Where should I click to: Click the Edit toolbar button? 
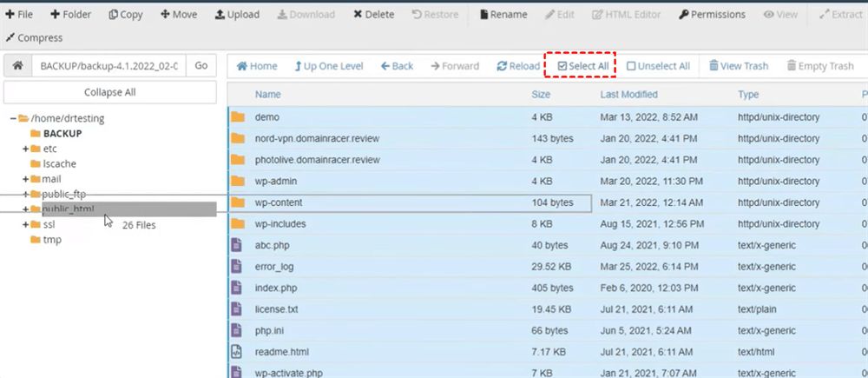click(559, 15)
